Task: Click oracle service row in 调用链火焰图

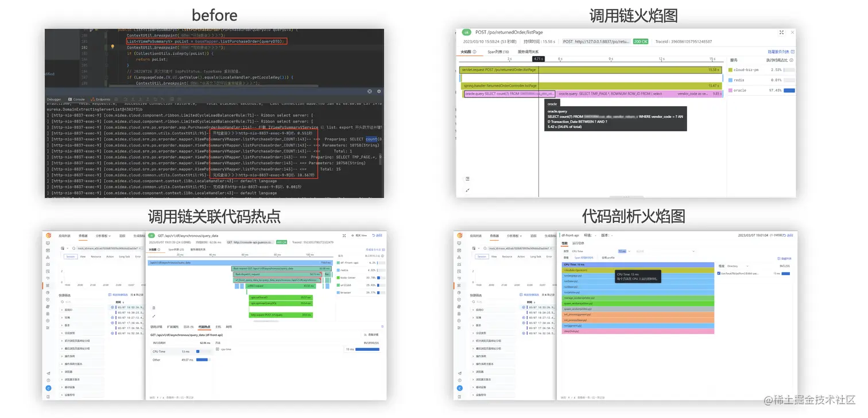Action: (762, 91)
